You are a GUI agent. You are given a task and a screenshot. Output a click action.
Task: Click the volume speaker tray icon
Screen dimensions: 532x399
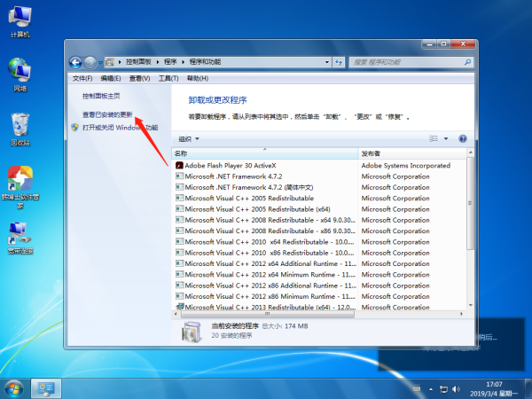(x=457, y=389)
